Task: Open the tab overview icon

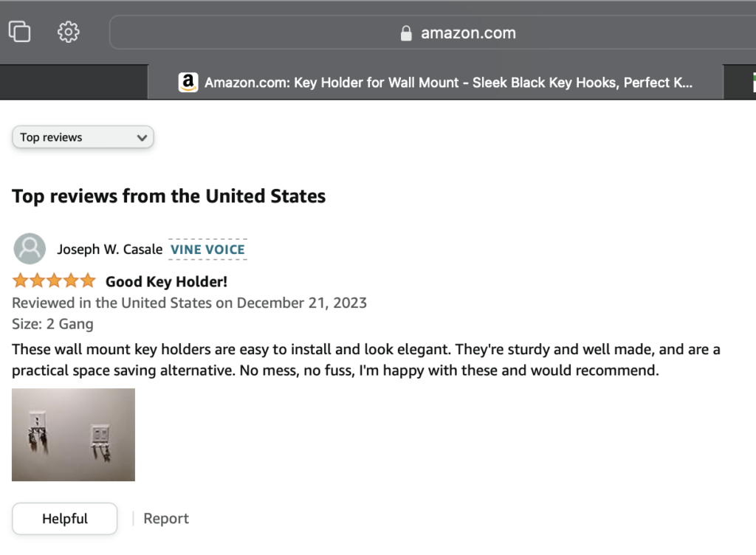Action: pos(19,32)
